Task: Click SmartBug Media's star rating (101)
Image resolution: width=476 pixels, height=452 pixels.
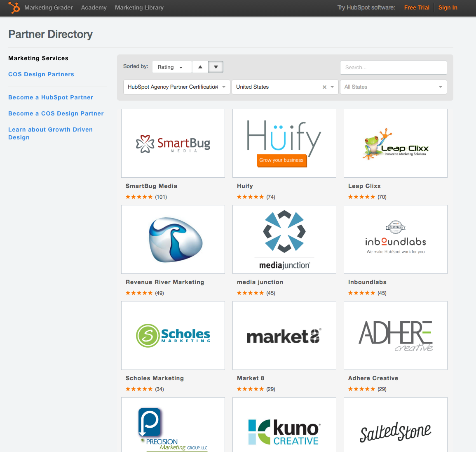Action: tap(146, 197)
